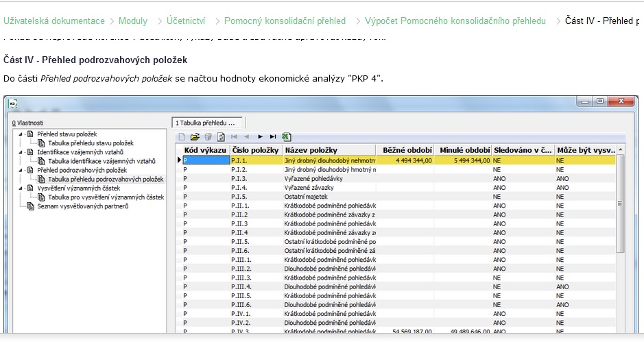
Task: Go to previous record arrow icon
Action: [247, 136]
